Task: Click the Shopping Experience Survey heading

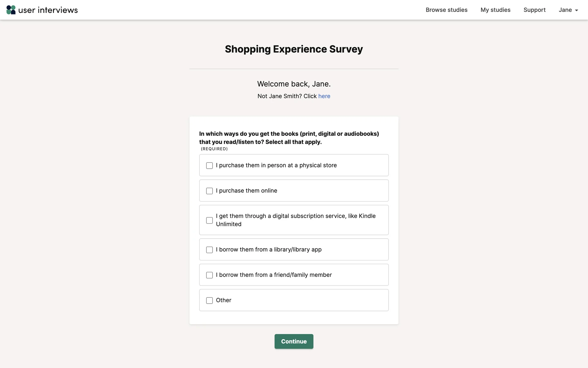Action: click(294, 49)
